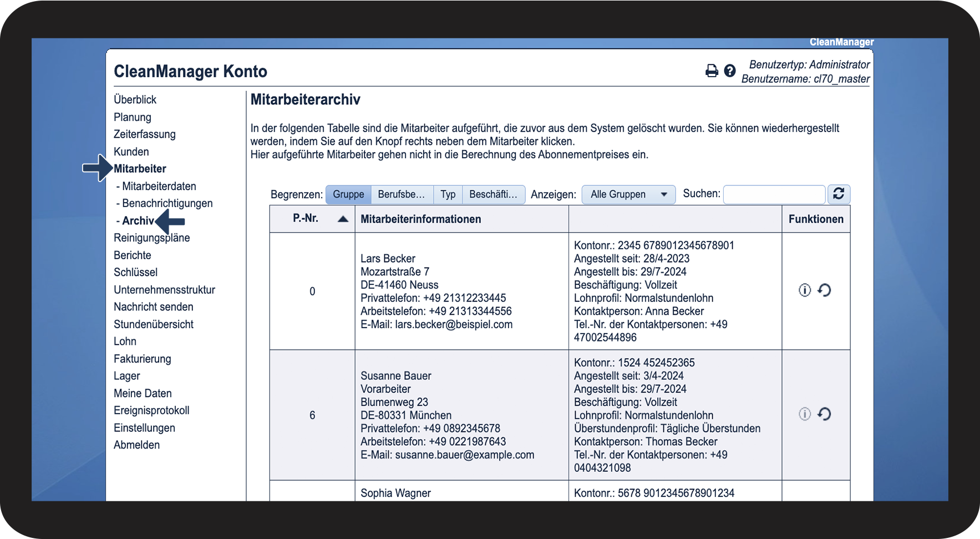980x539 pixels.
Task: Click Nachricht senden in sidebar
Action: 154,307
